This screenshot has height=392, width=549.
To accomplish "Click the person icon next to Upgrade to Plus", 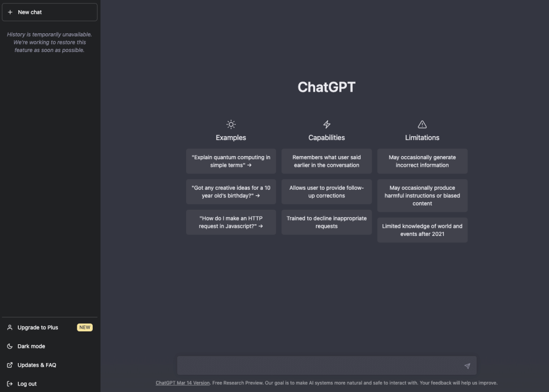I will click(x=10, y=328).
